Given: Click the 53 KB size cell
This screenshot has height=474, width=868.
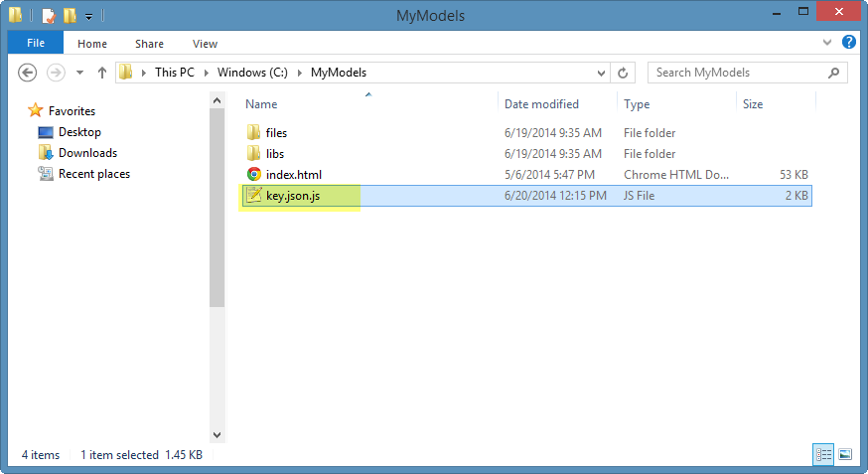Looking at the screenshot, I should 794,175.
